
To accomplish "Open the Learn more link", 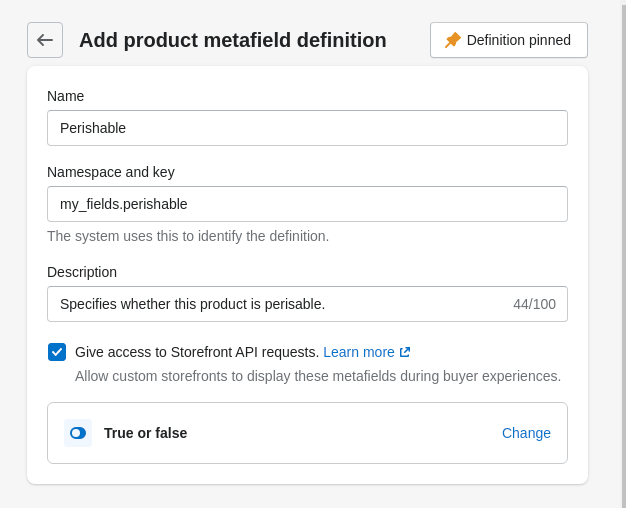I will pyautogui.click(x=359, y=352).
